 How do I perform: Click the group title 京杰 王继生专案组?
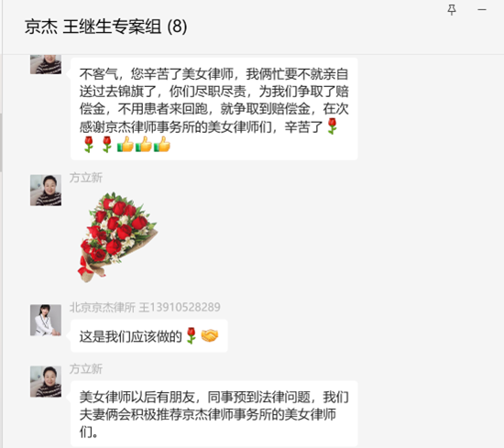coord(93,27)
